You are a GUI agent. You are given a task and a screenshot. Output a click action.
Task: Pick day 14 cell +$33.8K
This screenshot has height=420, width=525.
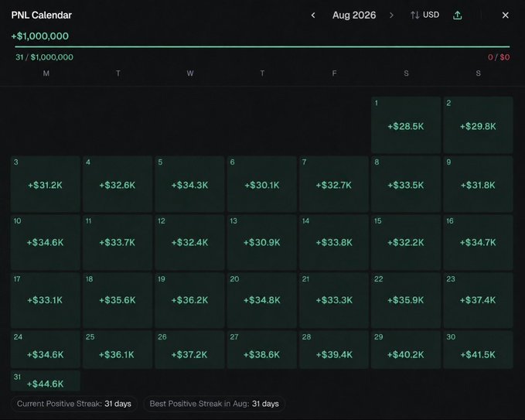[x=334, y=242]
